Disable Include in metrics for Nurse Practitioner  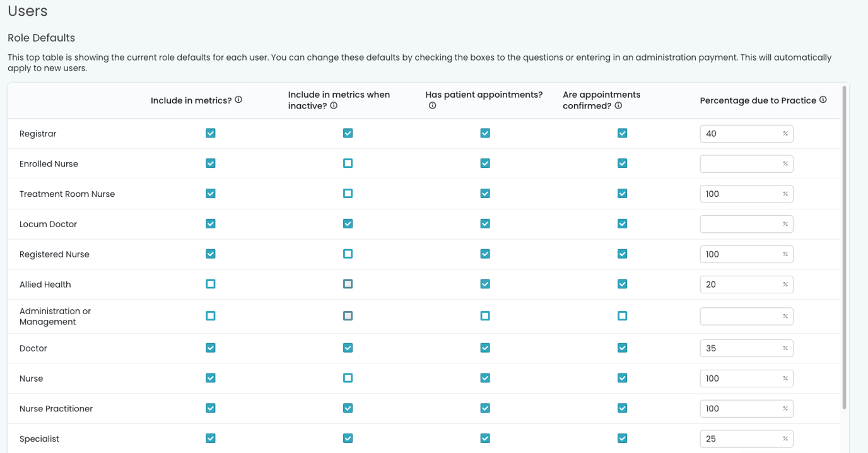point(211,408)
